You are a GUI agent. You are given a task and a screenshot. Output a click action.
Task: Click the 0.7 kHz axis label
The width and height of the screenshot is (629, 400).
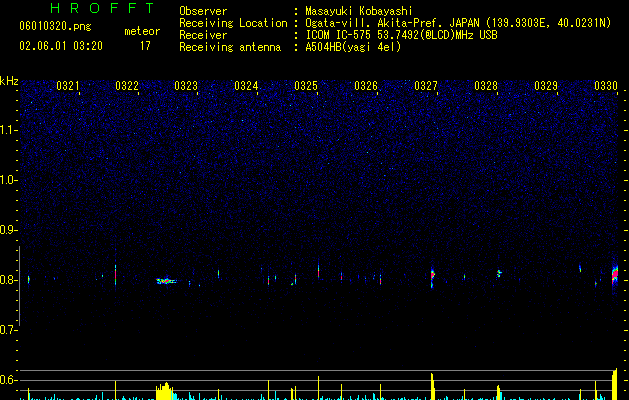tap(8, 330)
